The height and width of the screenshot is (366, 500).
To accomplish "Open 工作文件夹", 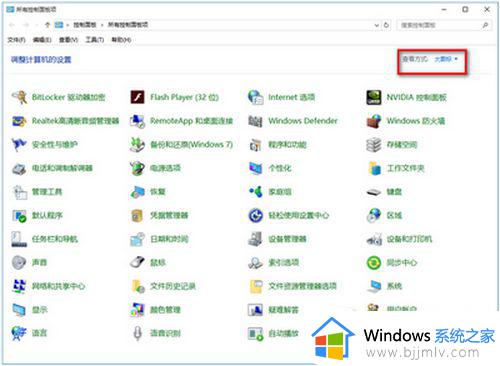I will pyautogui.click(x=395, y=168).
